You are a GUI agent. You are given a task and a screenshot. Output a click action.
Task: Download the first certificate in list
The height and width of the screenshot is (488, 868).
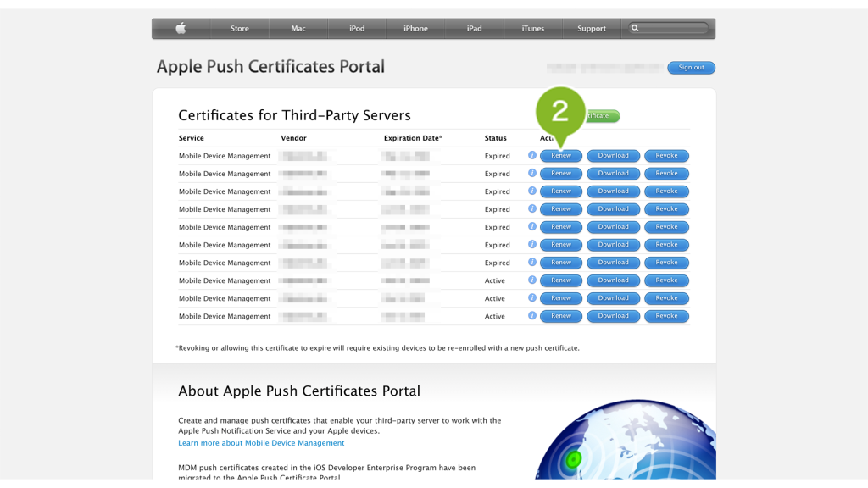[613, 156]
